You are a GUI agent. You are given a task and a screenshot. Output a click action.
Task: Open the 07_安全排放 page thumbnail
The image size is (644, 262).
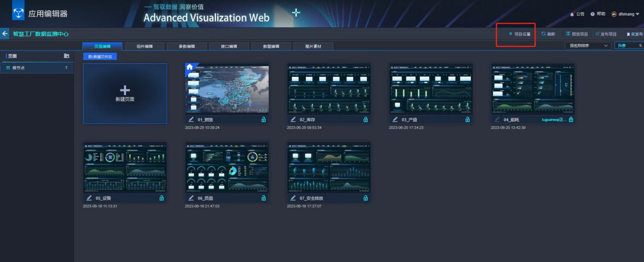329,167
